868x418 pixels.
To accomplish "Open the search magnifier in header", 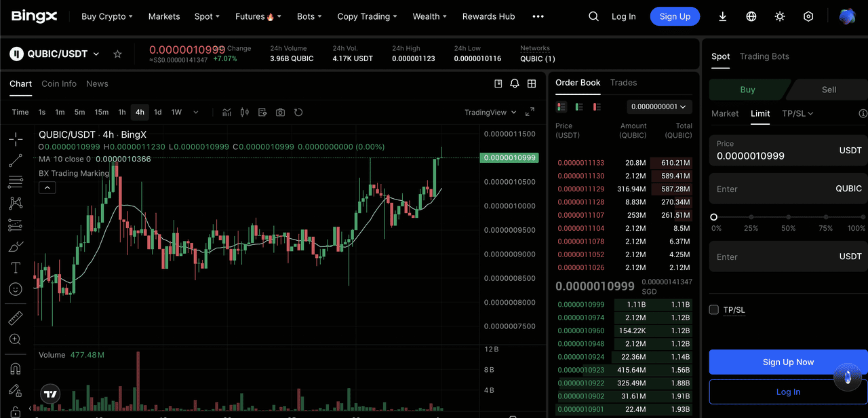I will tap(593, 16).
